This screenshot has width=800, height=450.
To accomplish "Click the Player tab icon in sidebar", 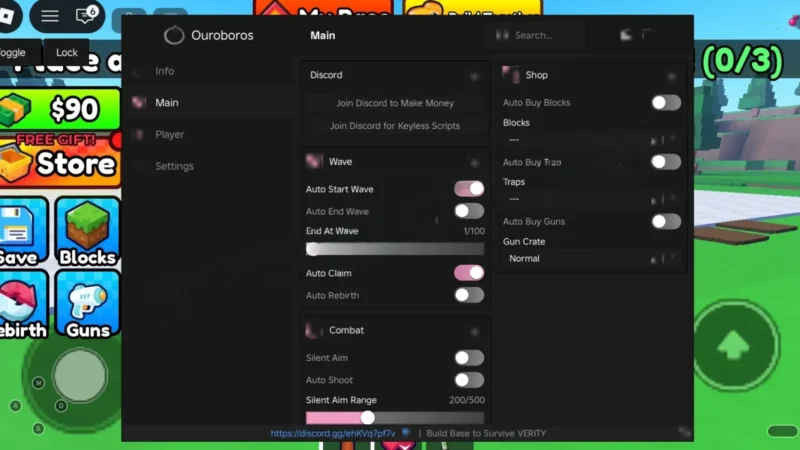I will pos(138,134).
